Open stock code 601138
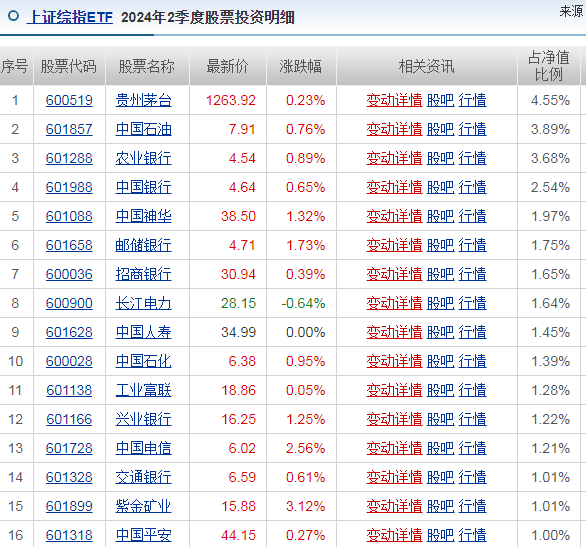This screenshot has width=586, height=547. click(69, 390)
